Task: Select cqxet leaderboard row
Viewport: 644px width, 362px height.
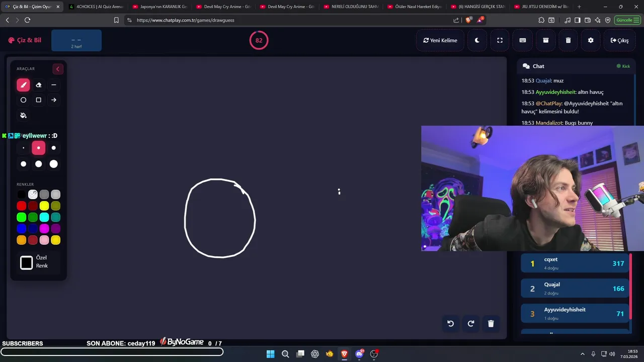Action: tap(575, 263)
